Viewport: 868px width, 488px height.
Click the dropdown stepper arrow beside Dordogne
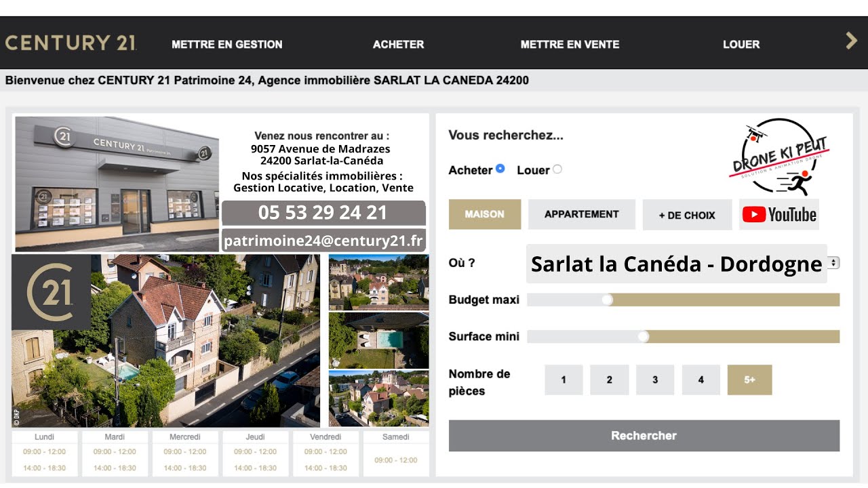[834, 263]
